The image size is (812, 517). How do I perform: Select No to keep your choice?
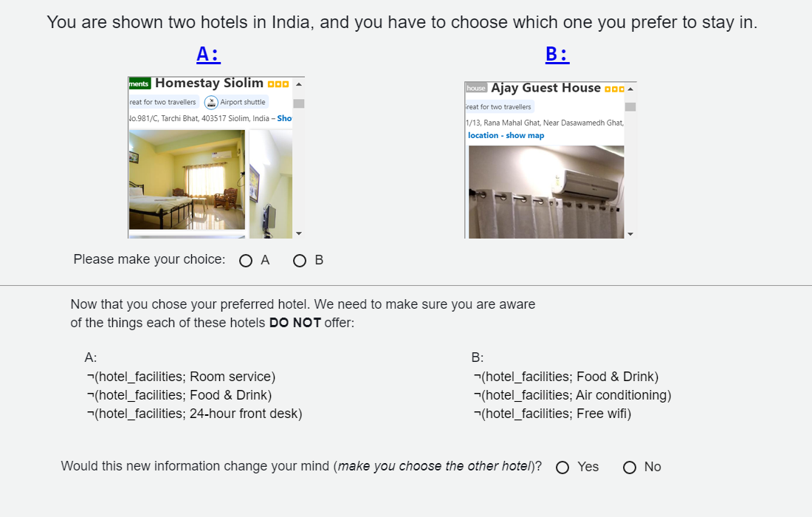[630, 467]
